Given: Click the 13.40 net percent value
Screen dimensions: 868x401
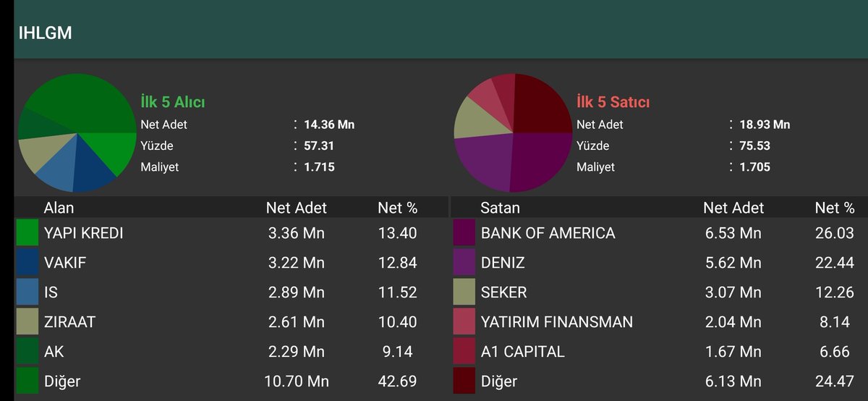Looking at the screenshot, I should click(x=397, y=233).
